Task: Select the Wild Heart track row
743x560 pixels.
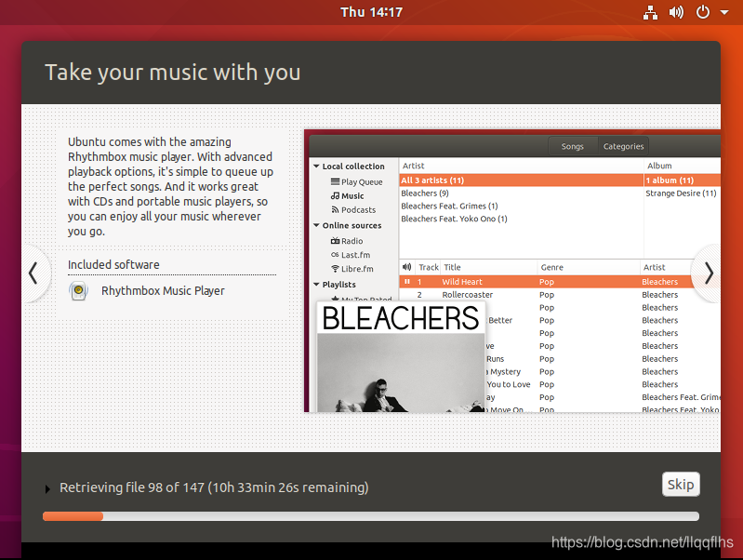Action: click(x=545, y=282)
